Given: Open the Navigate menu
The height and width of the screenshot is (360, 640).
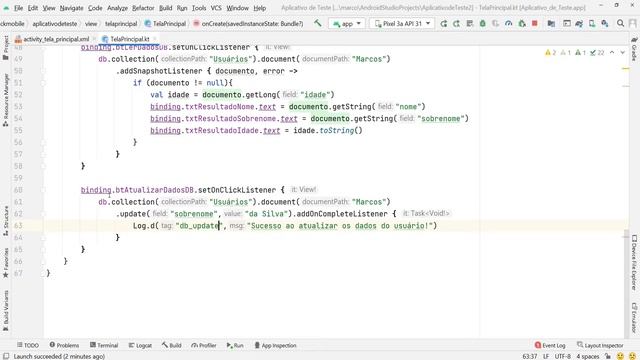Looking at the screenshot, I should (x=71, y=8).
